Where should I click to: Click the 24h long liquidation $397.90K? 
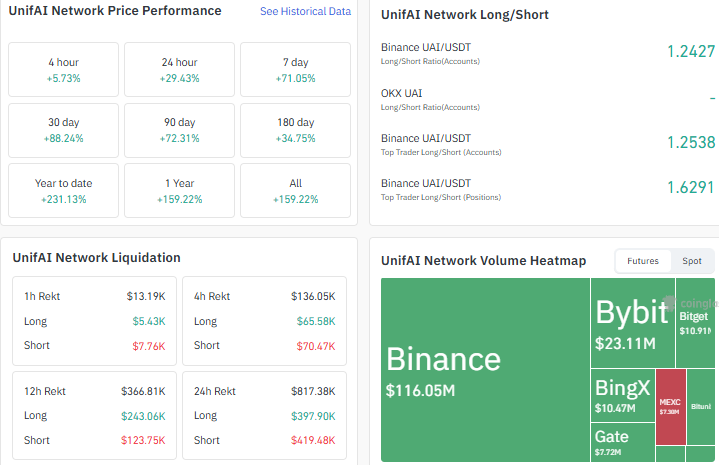(x=313, y=416)
